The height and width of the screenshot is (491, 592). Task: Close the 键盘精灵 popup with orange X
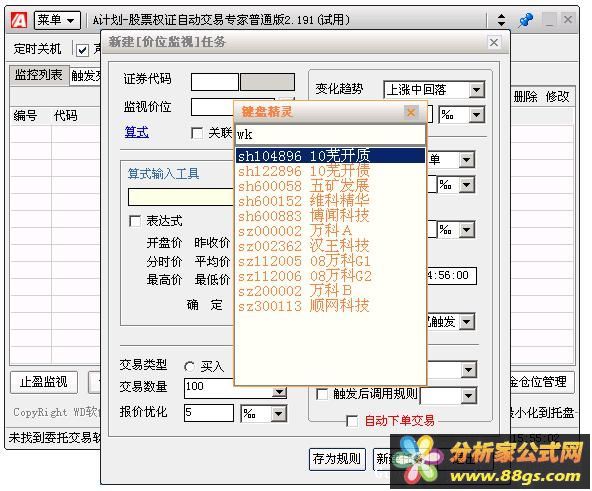coord(411,112)
